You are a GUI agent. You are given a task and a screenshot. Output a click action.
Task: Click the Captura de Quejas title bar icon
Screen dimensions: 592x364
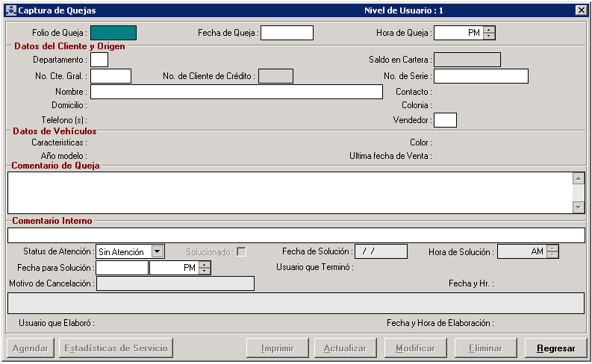10,10
